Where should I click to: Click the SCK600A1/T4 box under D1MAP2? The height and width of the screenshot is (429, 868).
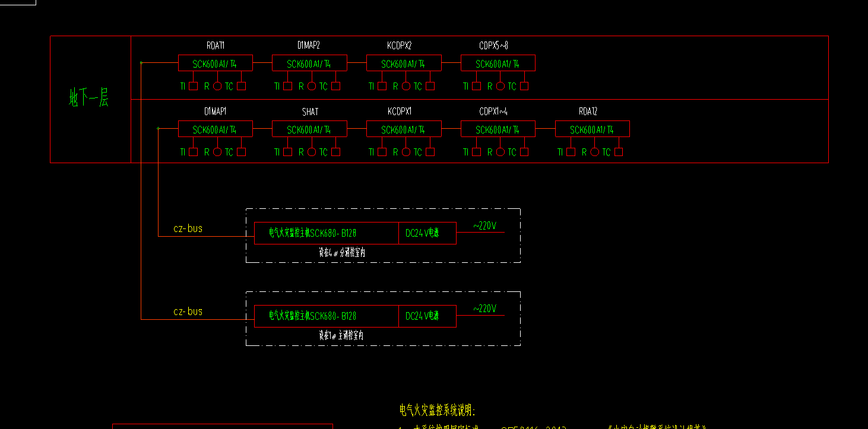point(309,63)
